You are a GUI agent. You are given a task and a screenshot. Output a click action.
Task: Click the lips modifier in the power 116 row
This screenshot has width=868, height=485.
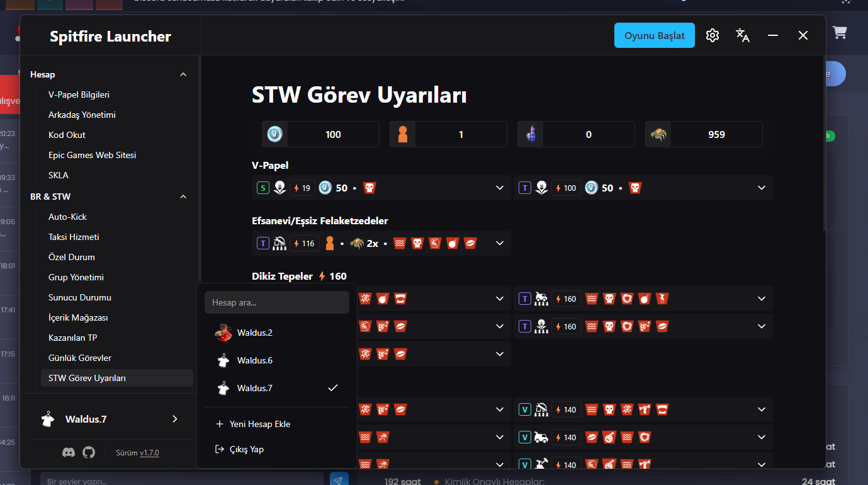(470, 243)
